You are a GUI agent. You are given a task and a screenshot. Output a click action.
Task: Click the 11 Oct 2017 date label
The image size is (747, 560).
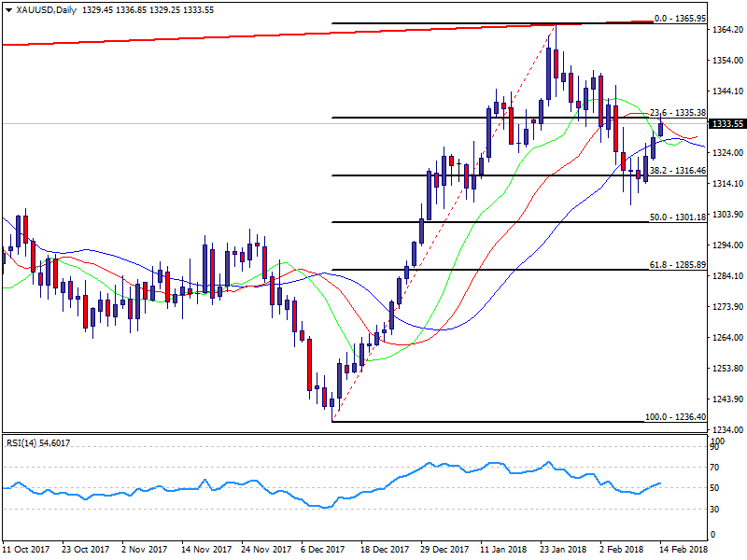point(25,551)
